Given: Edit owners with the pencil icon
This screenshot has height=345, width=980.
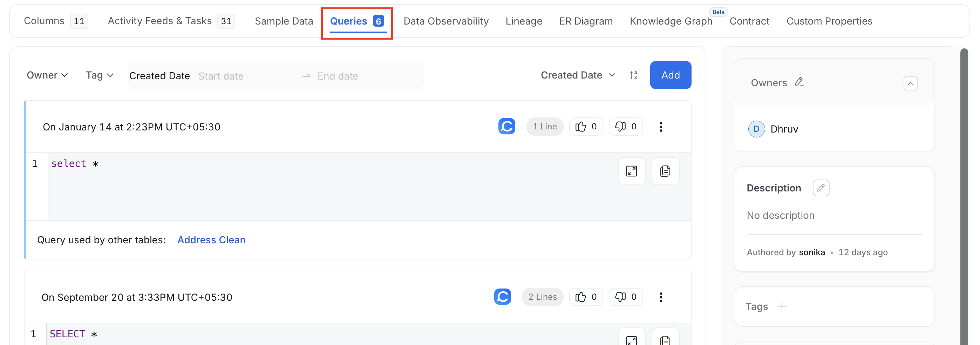Looking at the screenshot, I should pyautogui.click(x=799, y=82).
